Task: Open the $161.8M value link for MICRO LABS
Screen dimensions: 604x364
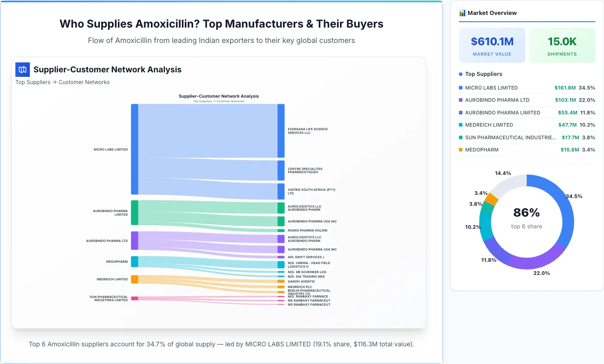Action: click(566, 88)
